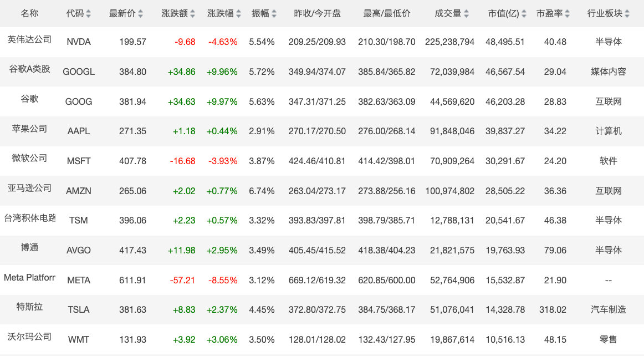Open the 微软公司 stock name link
644x356 pixels.
click(29, 158)
